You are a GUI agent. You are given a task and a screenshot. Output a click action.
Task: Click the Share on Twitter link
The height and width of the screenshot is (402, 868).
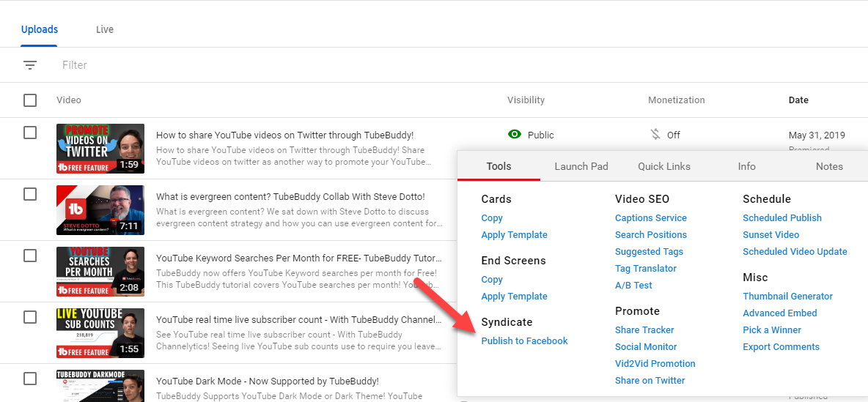(650, 381)
